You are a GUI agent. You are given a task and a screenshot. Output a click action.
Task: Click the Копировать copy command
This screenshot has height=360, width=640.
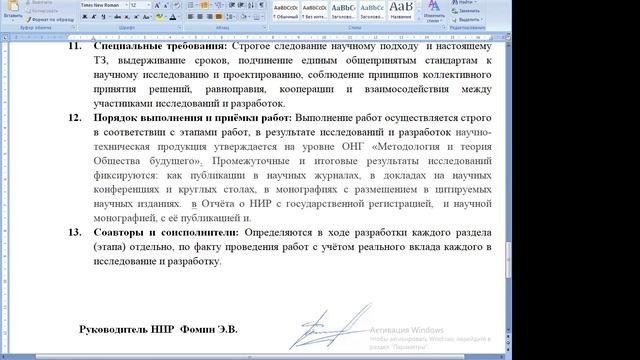coord(42,11)
